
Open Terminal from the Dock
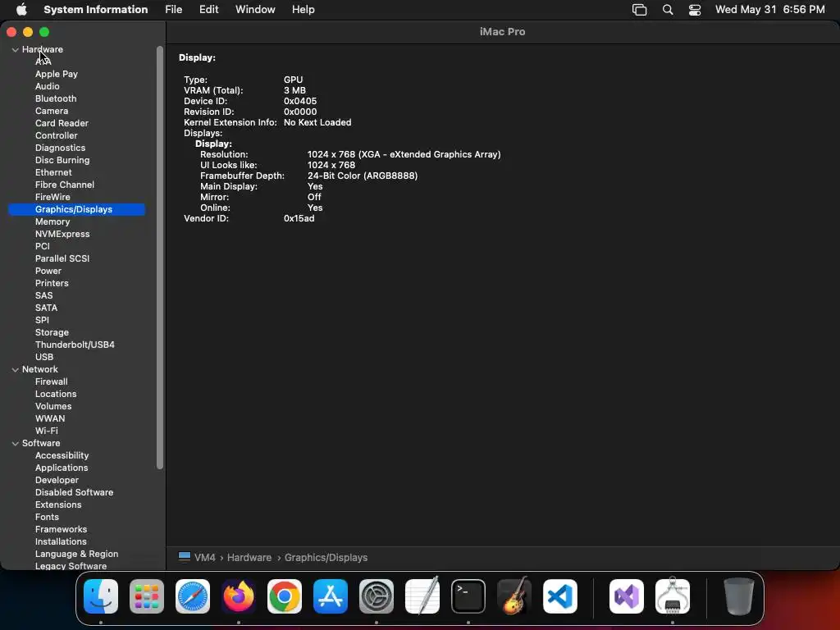point(468,596)
